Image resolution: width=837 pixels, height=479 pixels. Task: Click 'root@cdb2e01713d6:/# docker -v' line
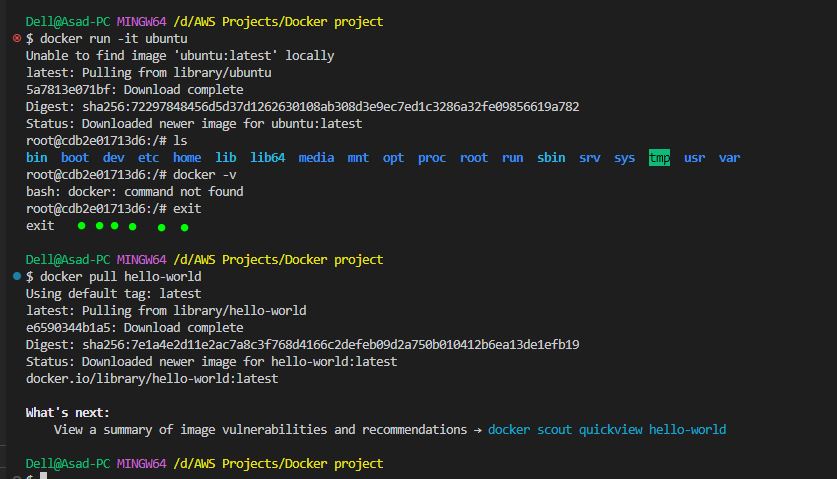pos(131,175)
